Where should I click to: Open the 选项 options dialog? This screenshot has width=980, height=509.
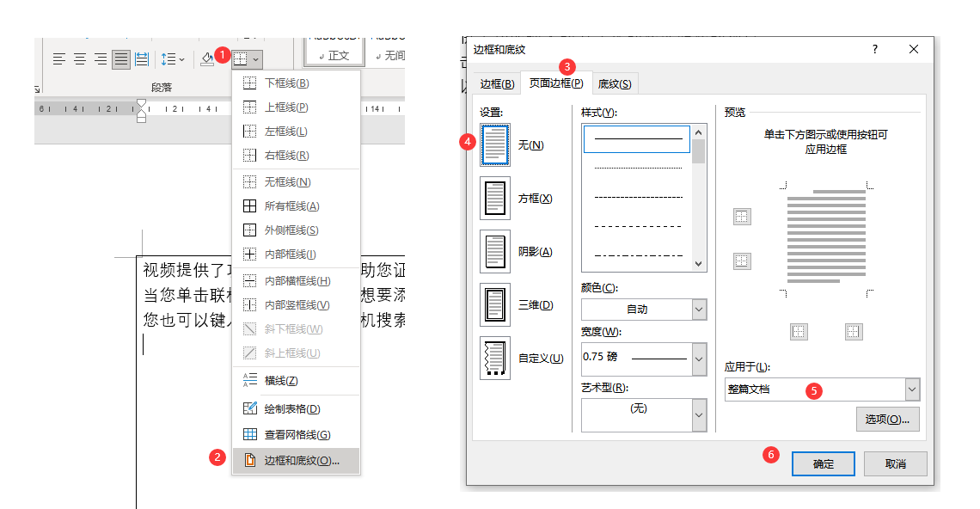[887, 420]
